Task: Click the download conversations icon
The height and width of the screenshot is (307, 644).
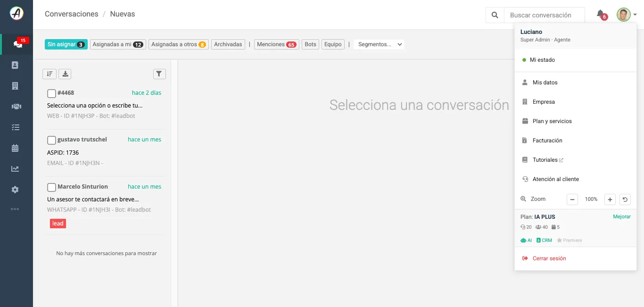Action: click(65, 74)
